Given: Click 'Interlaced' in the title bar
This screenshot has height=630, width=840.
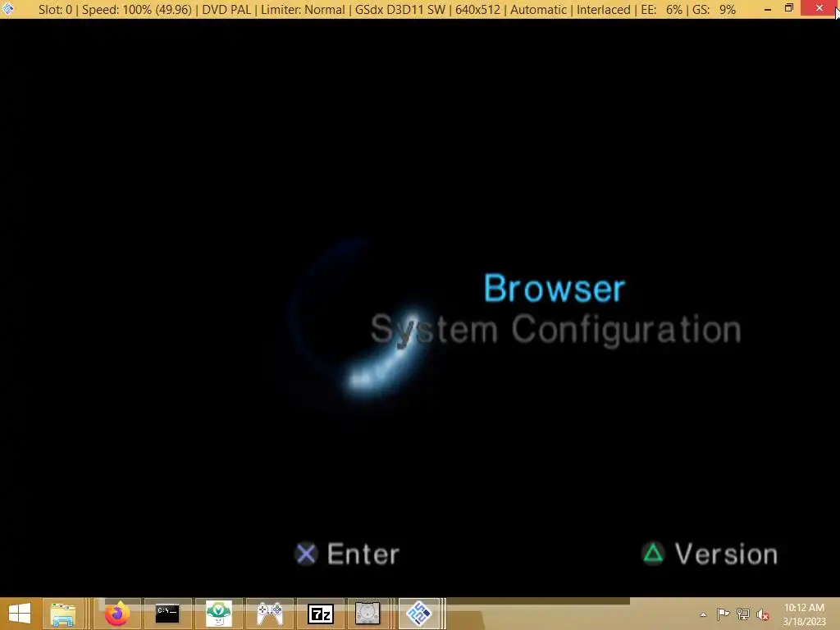Looking at the screenshot, I should [603, 10].
